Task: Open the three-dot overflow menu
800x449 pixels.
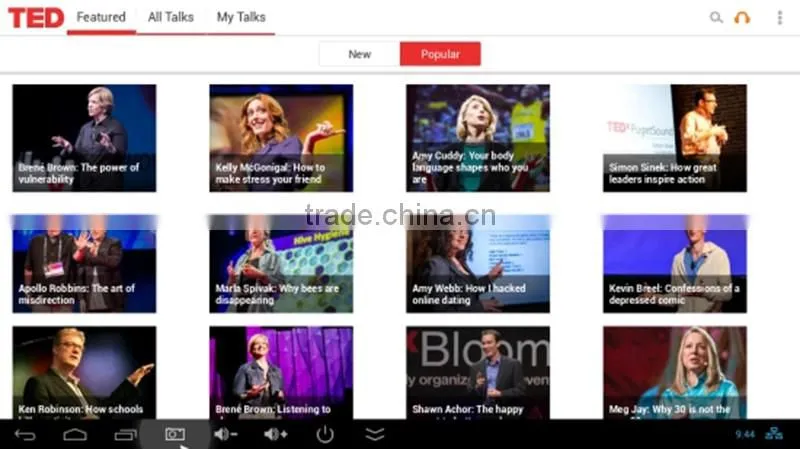Action: (x=780, y=18)
